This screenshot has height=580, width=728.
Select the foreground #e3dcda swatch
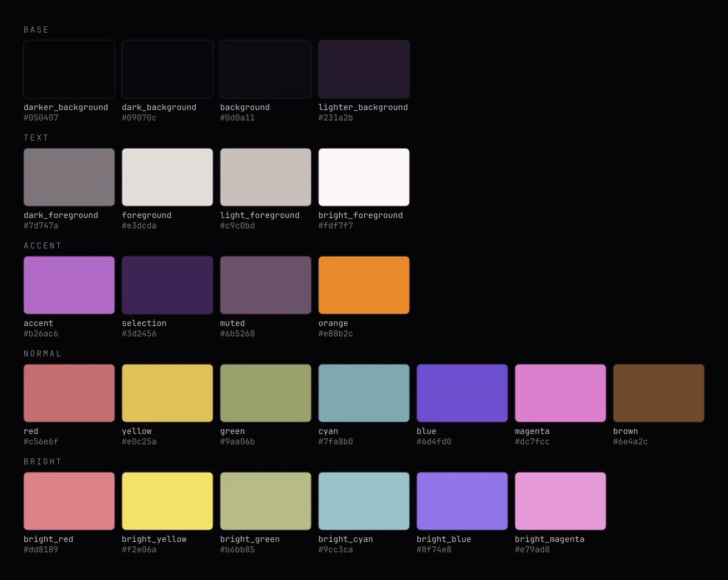pyautogui.click(x=167, y=177)
